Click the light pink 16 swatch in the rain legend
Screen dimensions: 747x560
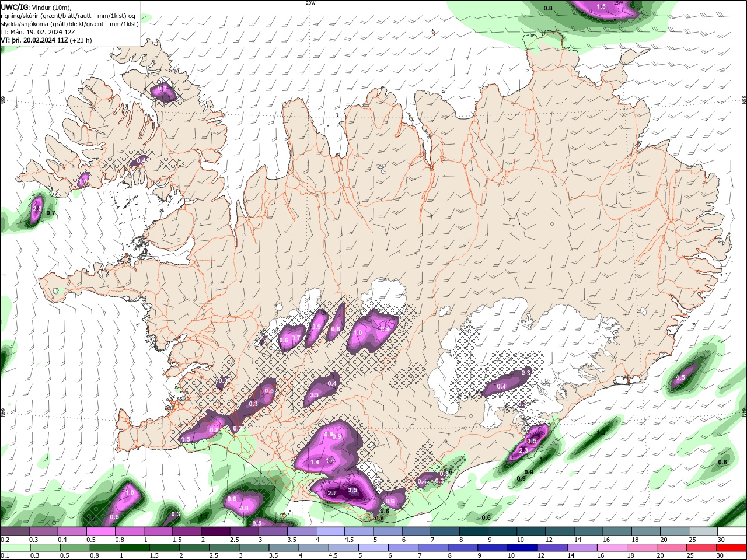tap(612, 548)
